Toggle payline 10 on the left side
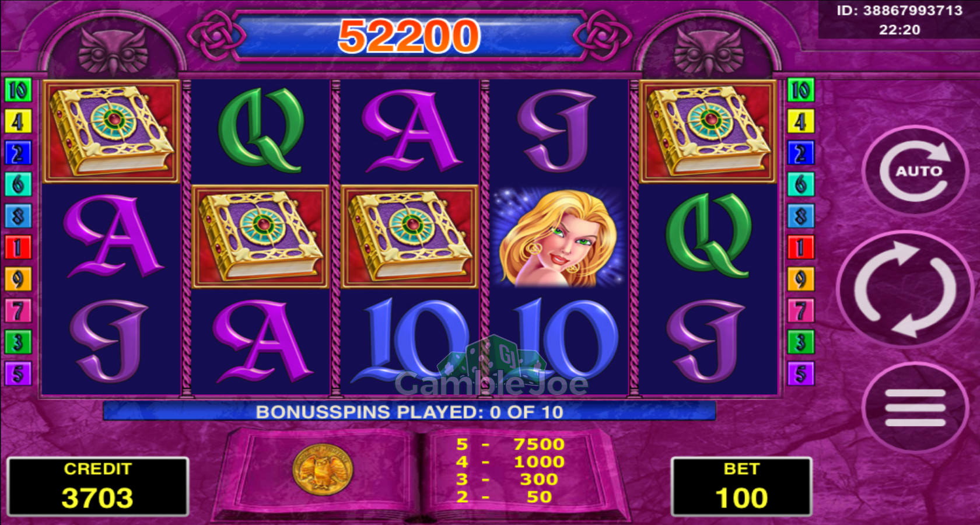The width and height of the screenshot is (980, 525). point(17,90)
